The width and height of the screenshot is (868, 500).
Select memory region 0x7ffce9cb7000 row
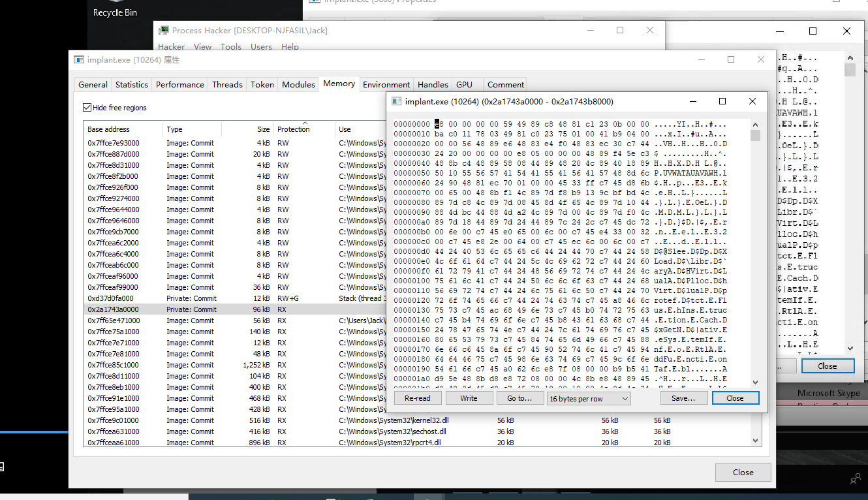(235, 232)
